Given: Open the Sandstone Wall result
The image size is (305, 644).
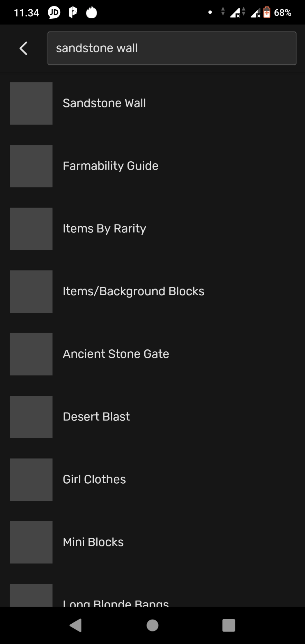Looking at the screenshot, I should point(104,103).
